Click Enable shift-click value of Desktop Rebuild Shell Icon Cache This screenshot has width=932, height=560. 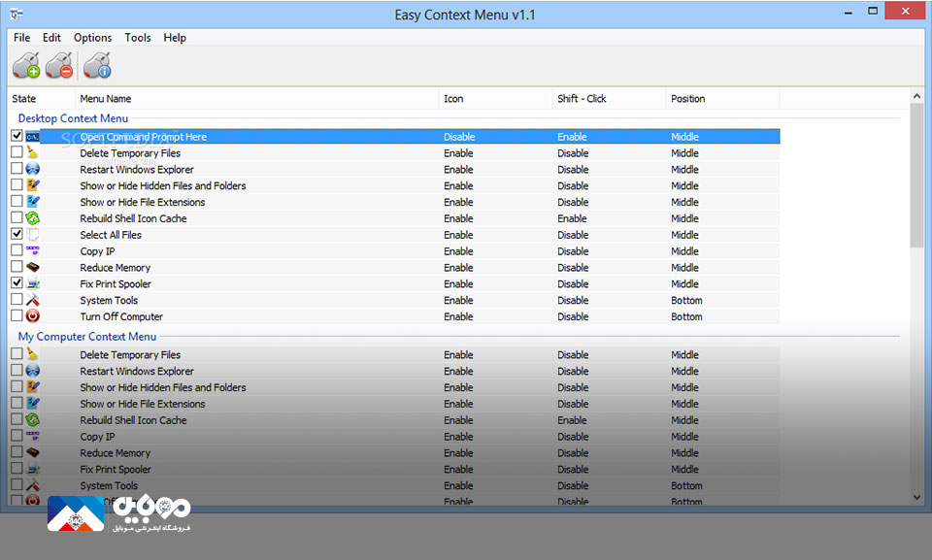pos(572,218)
